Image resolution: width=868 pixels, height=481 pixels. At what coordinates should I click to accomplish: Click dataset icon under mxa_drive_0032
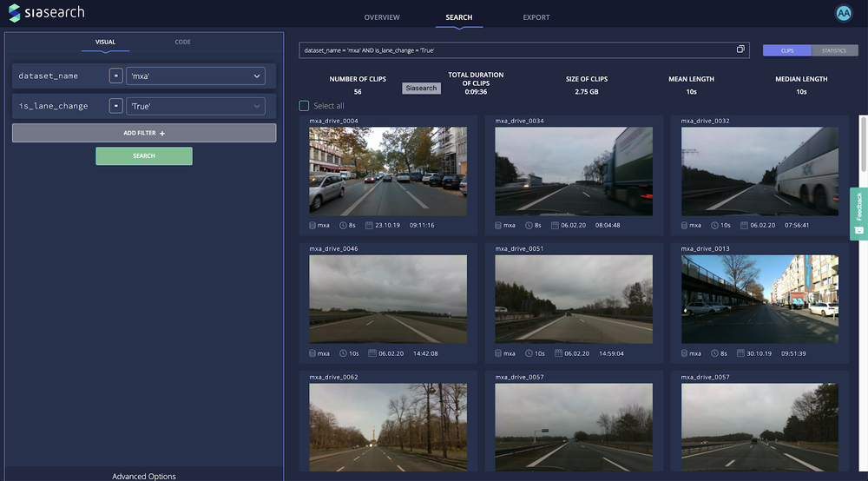click(x=684, y=225)
